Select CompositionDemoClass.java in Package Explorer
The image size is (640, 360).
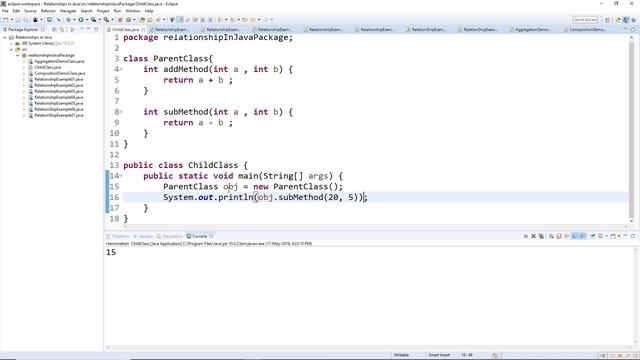[60, 73]
